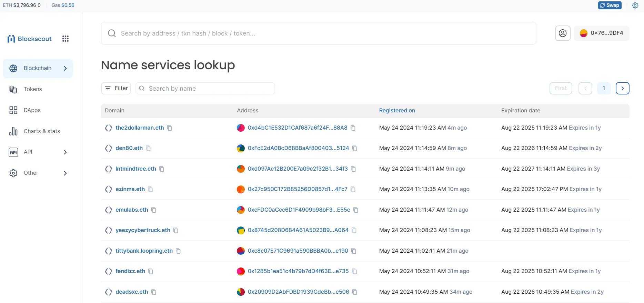Copy address 0xd097Ac...34f3

(x=353, y=169)
